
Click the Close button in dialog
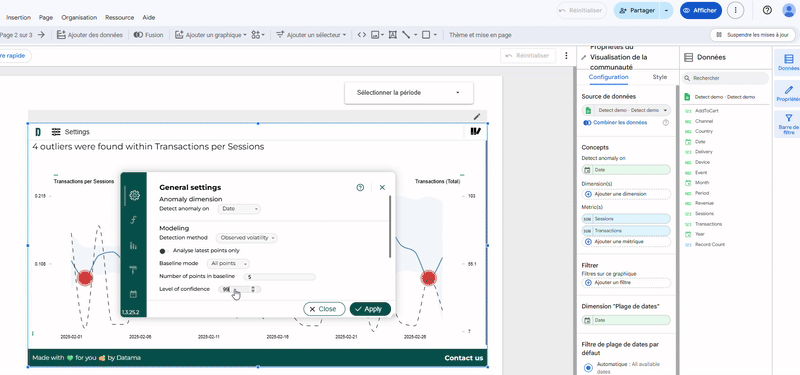[x=324, y=309]
